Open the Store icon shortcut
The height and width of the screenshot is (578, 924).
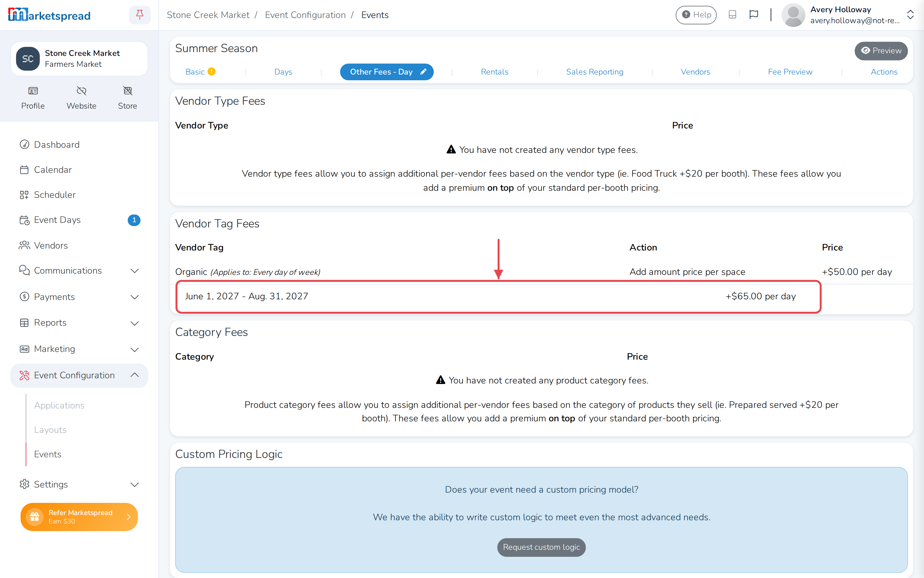point(127,98)
